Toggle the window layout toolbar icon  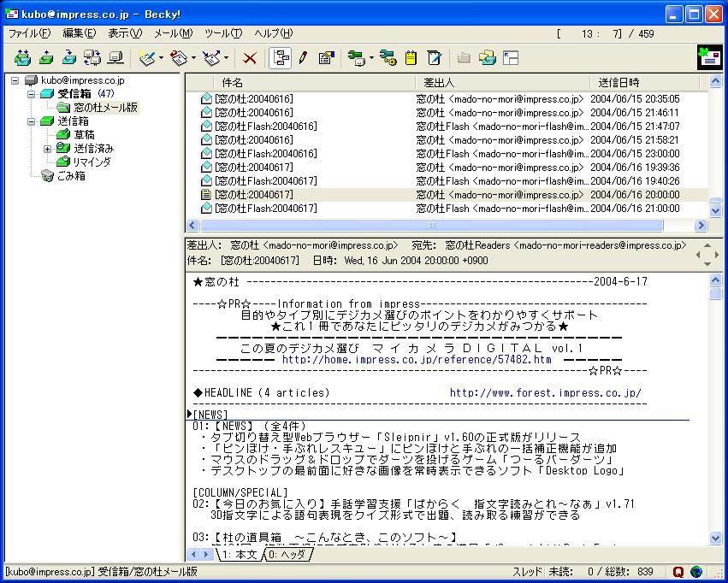511,58
